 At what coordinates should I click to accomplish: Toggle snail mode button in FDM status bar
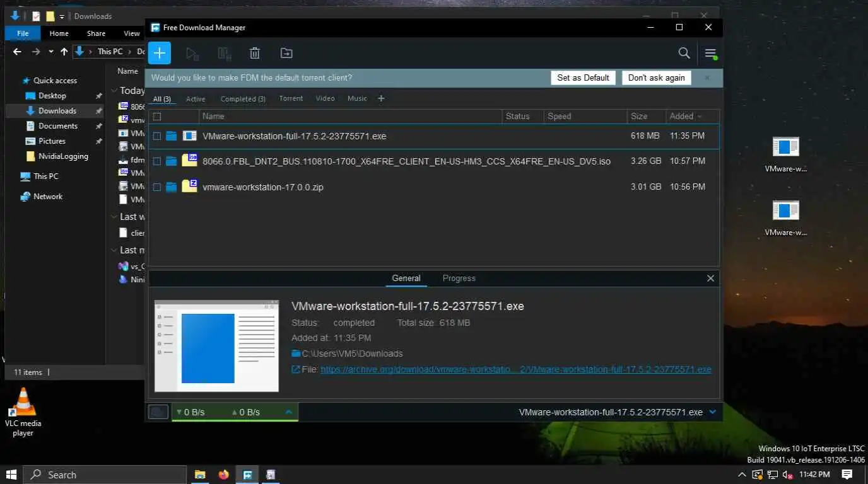tap(158, 412)
